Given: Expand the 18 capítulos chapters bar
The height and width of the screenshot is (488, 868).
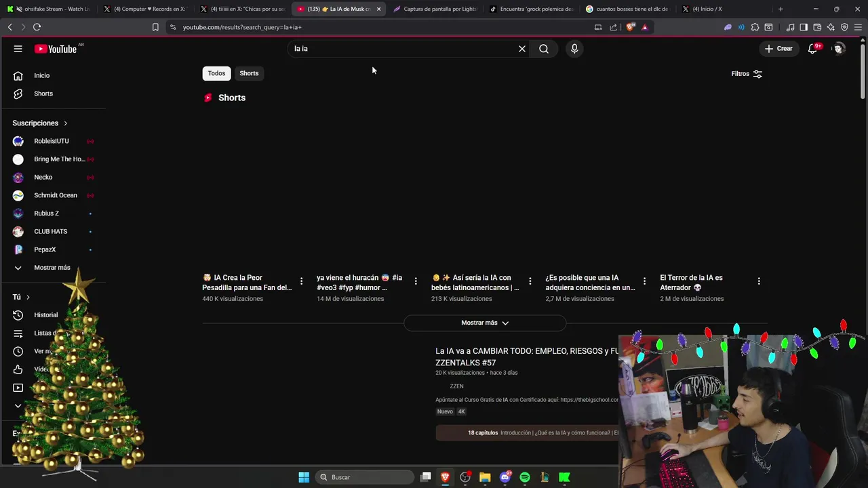Looking at the screenshot, I should pos(527,432).
